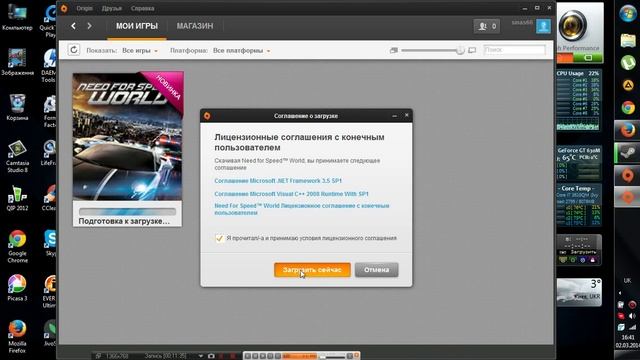The height and width of the screenshot is (360, 640).
Task: Open the Windows Start orb
Action: (x=628, y=14)
